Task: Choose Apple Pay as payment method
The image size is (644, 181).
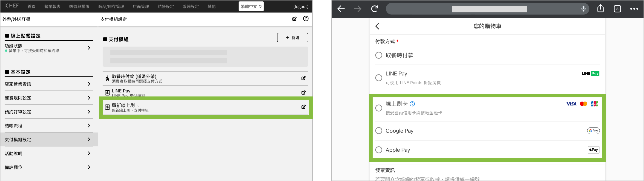Action: point(379,150)
